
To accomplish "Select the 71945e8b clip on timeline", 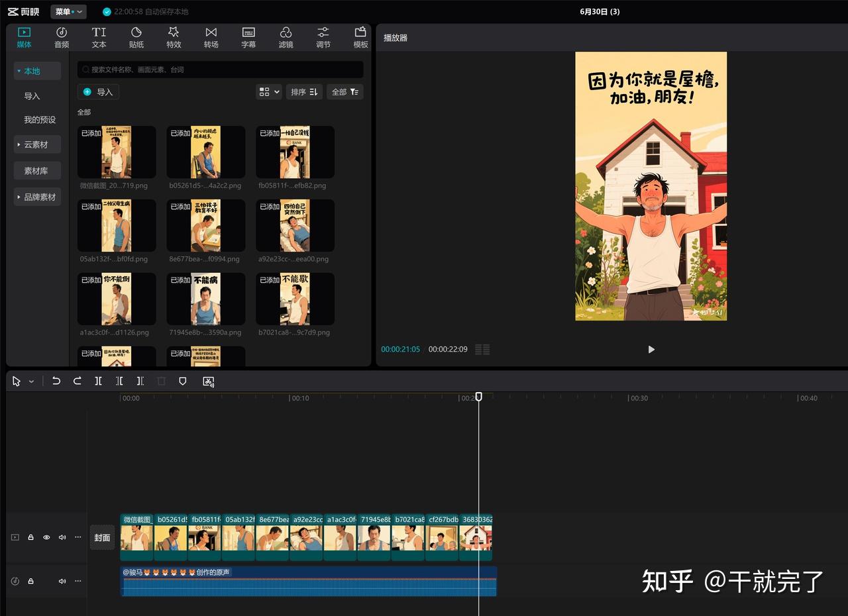I will [374, 537].
